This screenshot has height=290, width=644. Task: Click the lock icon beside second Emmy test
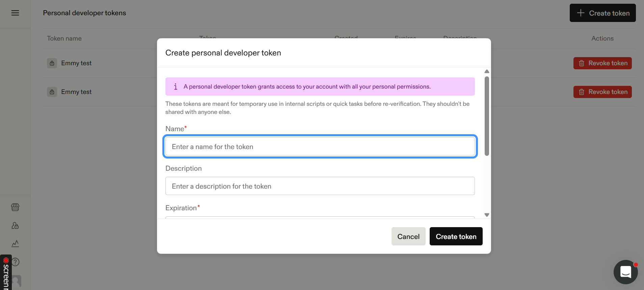click(x=52, y=92)
